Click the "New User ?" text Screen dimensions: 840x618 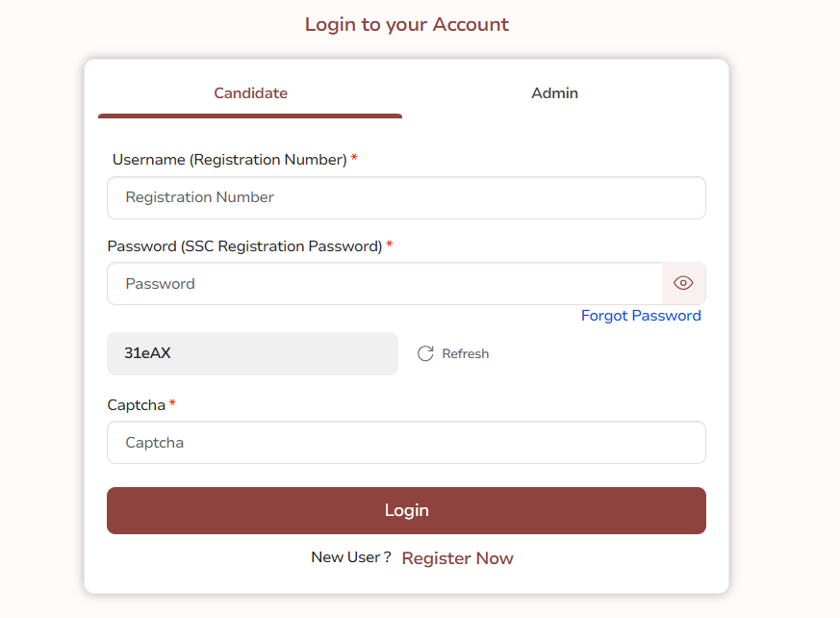(350, 557)
